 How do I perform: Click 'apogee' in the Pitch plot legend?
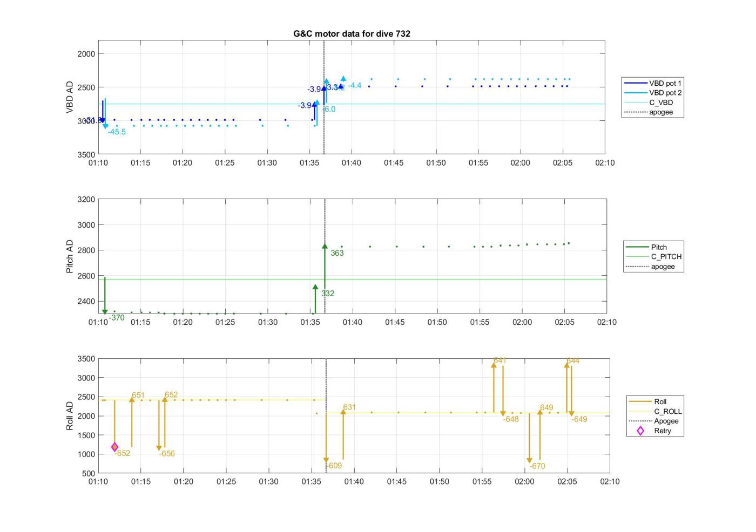[650, 267]
